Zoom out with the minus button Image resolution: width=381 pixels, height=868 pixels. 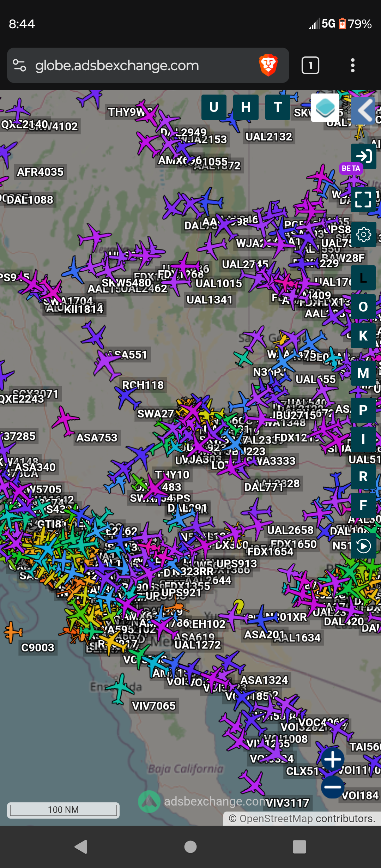pos(333,786)
